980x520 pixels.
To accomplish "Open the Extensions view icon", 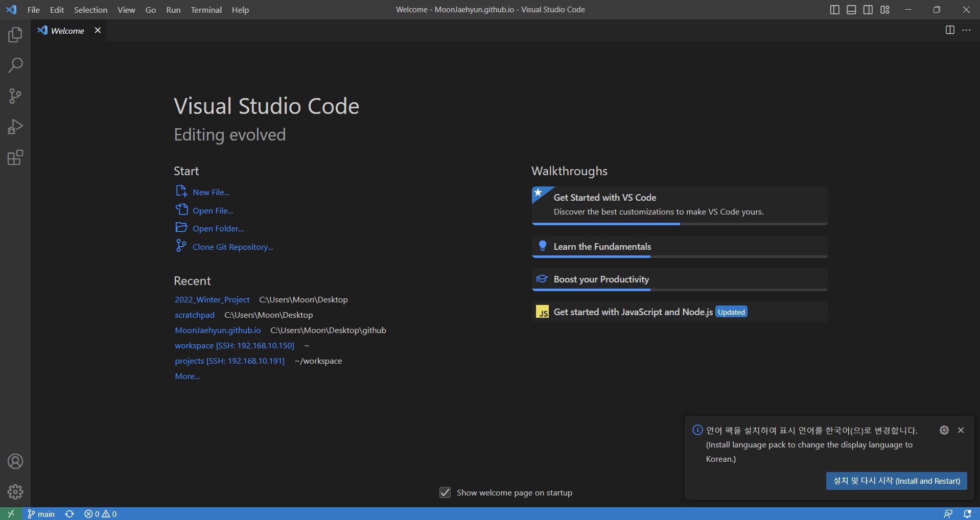I will (15, 157).
